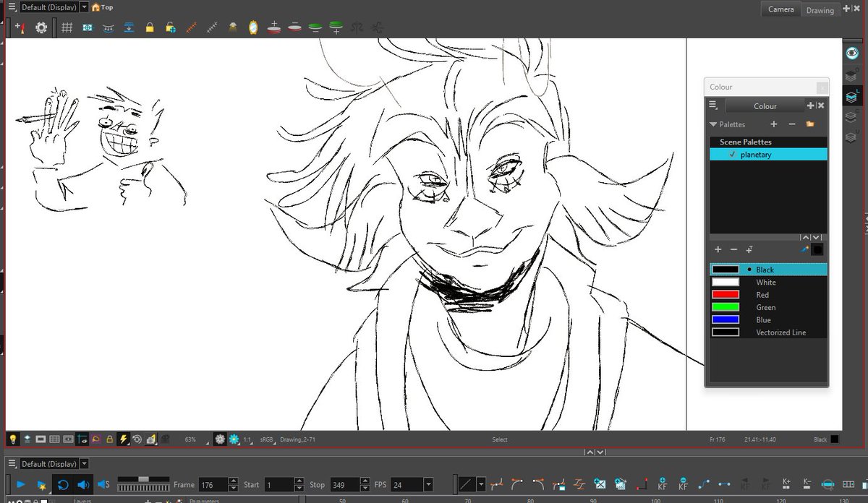
Task: Click the golden mirror icon
Action: pyautogui.click(x=253, y=27)
